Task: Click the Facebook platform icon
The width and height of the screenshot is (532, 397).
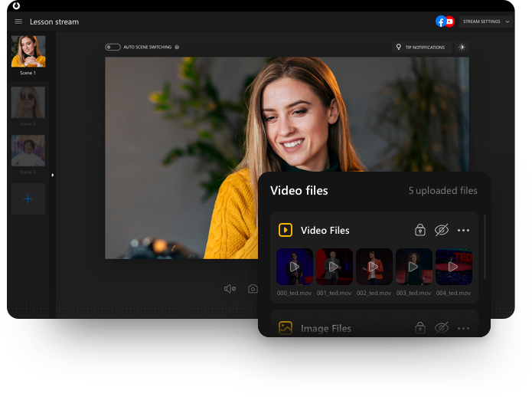Action: tap(440, 21)
